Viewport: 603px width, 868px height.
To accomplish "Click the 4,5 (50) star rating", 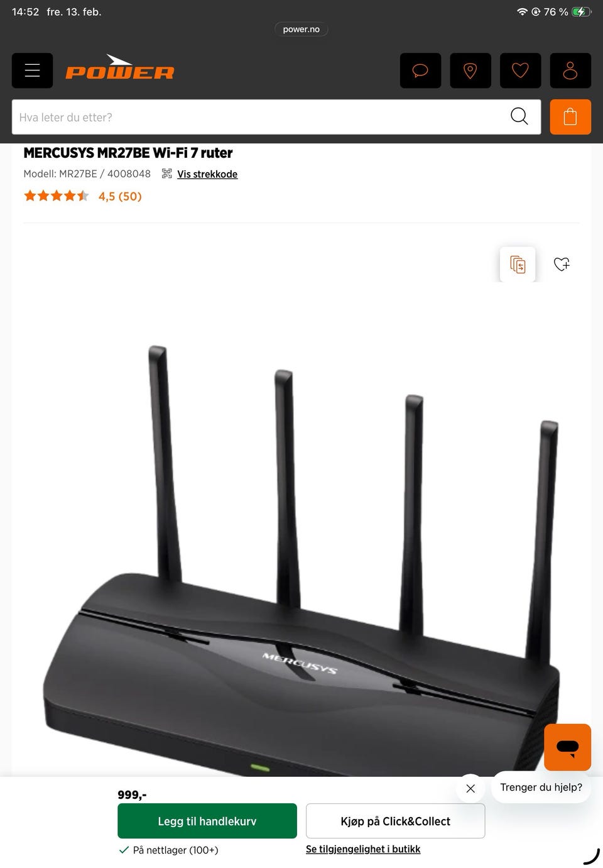I will (83, 196).
